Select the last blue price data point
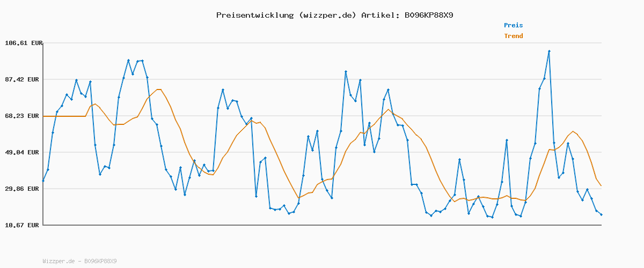 tap(601, 214)
